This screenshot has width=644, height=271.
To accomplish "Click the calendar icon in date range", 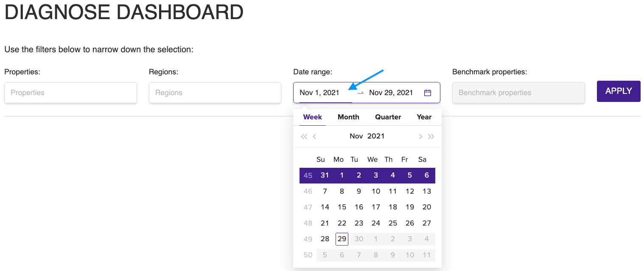I will [x=428, y=93].
